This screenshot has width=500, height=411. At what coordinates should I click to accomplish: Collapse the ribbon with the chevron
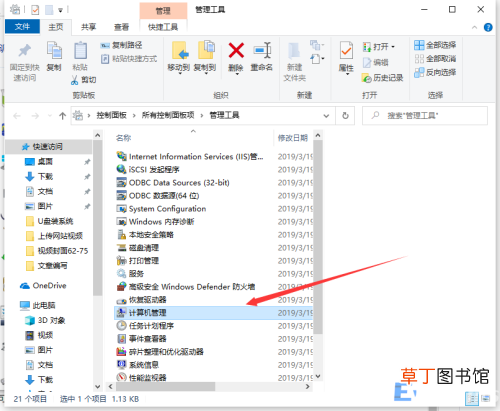pos(474,27)
